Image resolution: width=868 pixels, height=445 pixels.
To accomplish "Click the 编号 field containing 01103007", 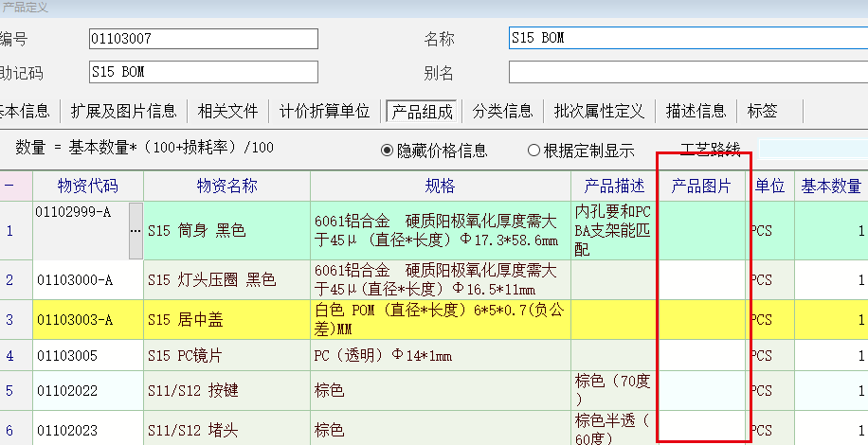I will pos(203,39).
